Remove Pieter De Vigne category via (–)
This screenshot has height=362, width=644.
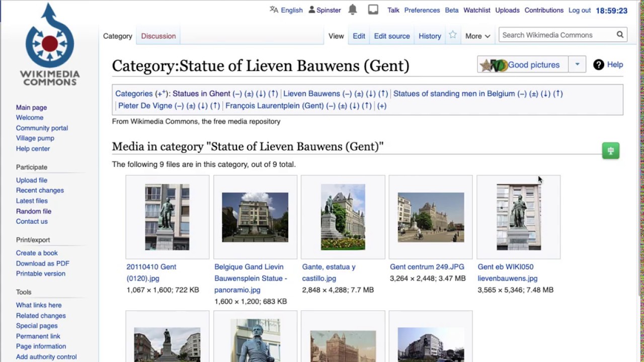point(179,106)
